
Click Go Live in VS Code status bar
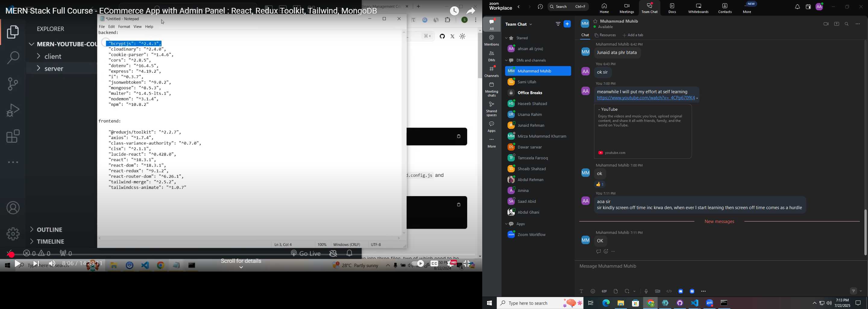(306, 253)
